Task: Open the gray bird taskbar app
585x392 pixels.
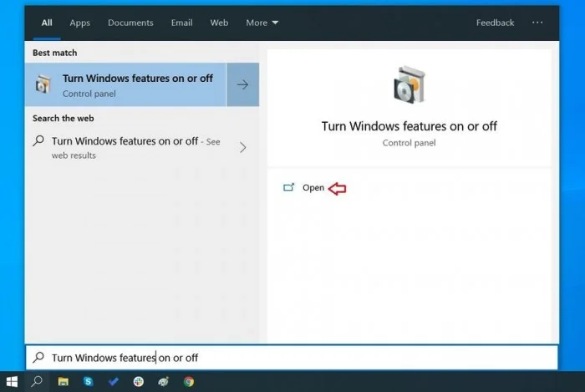Action: 164,382
